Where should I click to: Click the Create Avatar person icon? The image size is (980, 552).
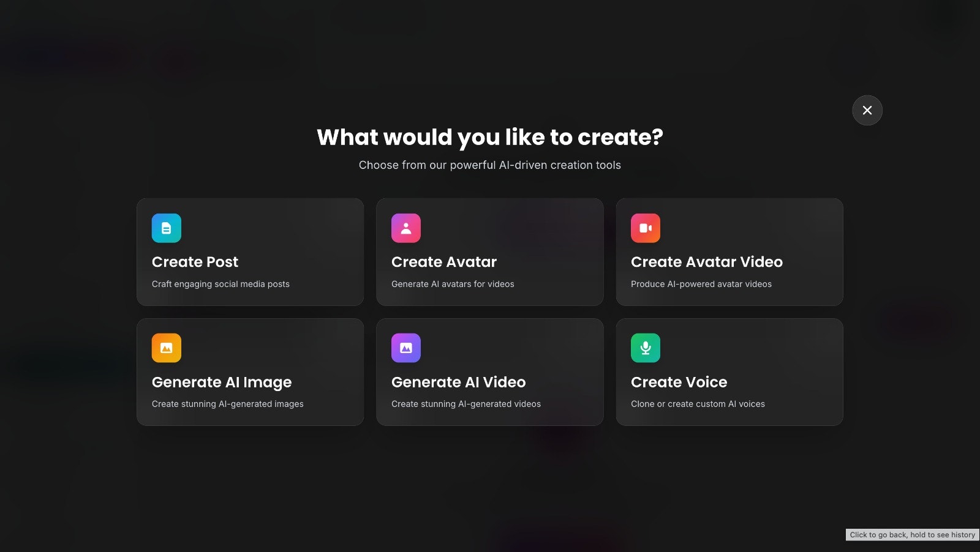[x=405, y=228]
